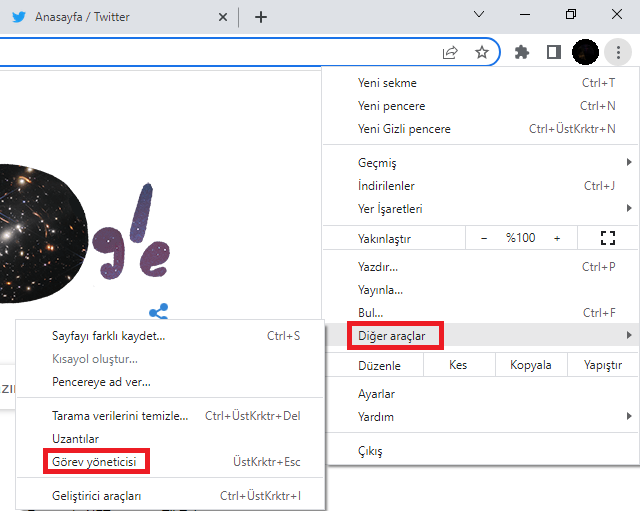Toggle the side panel icon

tap(553, 52)
